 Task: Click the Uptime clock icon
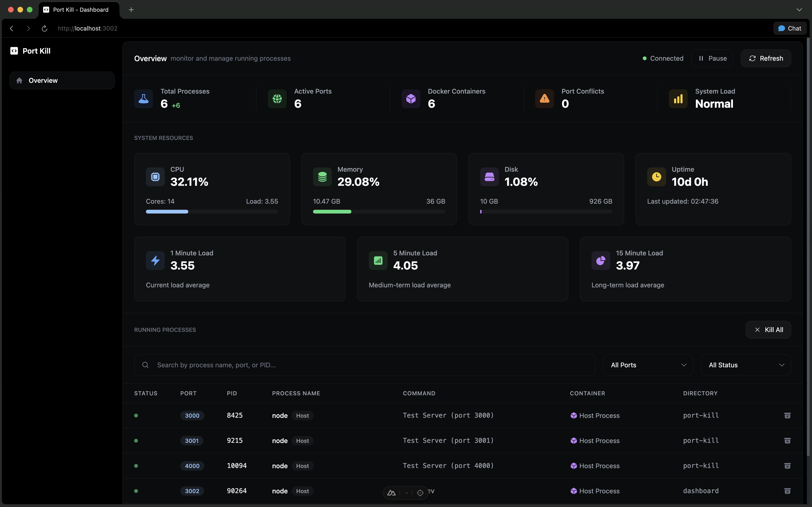(657, 177)
